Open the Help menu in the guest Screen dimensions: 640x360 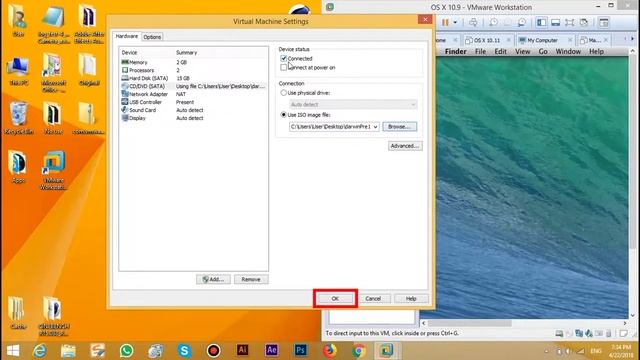[596, 51]
